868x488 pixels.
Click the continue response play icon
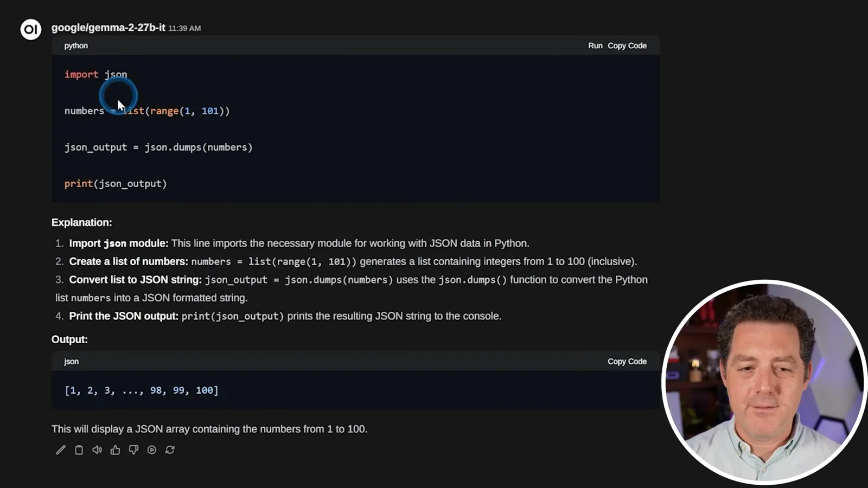pos(152,450)
